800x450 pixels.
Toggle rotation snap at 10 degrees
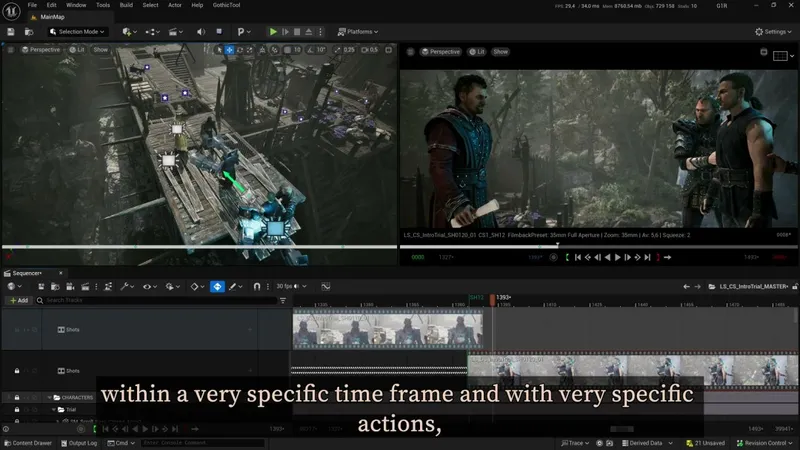coord(308,50)
